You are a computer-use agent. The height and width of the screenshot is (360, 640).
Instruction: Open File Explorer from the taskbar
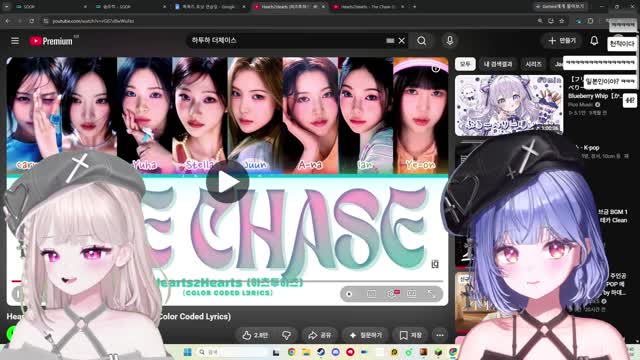pos(306,352)
